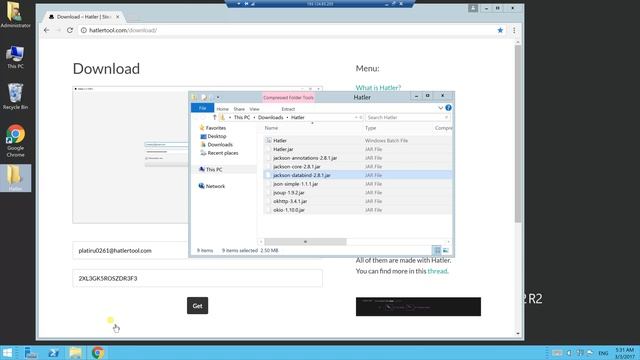Click Chrome's back arrow button

tap(47, 30)
